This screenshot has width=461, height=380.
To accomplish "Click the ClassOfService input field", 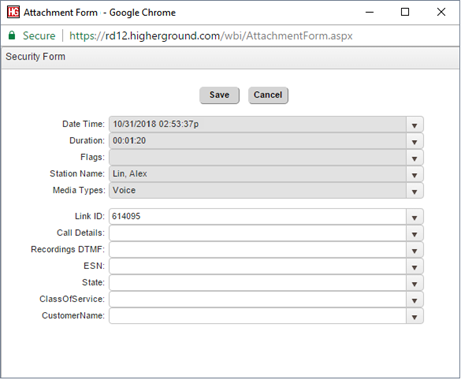I will [258, 300].
